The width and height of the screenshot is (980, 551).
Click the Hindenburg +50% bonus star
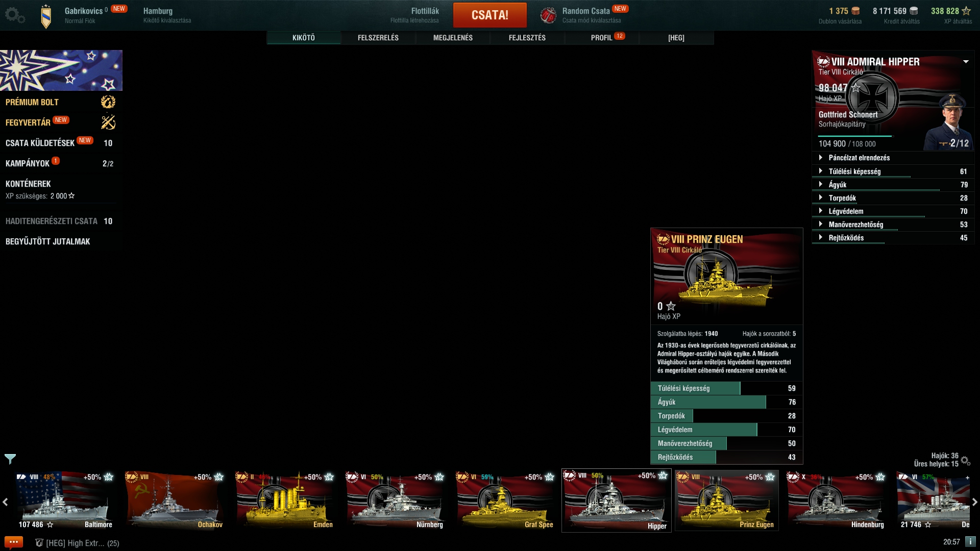coord(880,477)
